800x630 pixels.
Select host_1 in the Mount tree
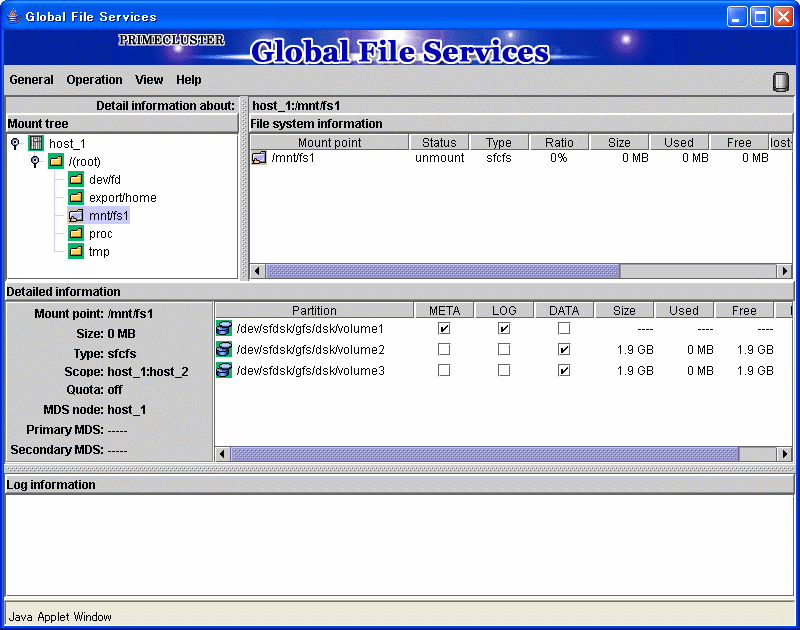tap(67, 144)
